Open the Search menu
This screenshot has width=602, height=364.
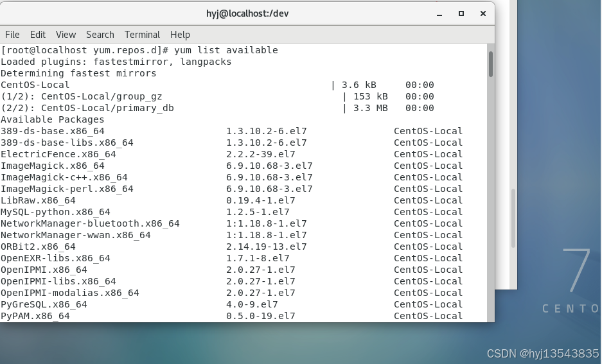[100, 35]
